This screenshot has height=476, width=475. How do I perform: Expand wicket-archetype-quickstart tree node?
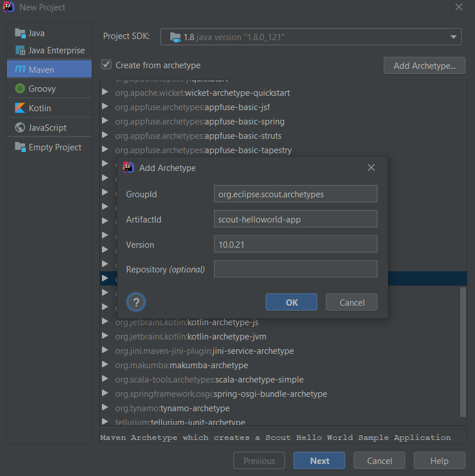(x=105, y=92)
